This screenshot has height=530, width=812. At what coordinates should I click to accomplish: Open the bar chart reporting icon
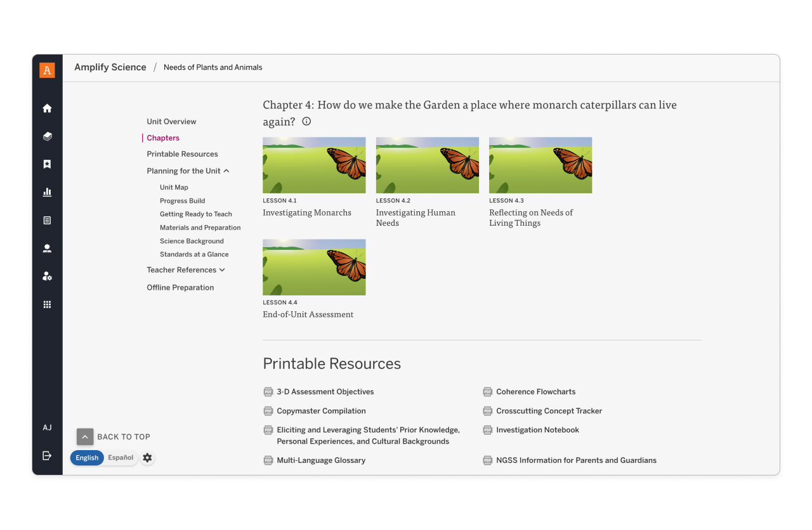(47, 192)
